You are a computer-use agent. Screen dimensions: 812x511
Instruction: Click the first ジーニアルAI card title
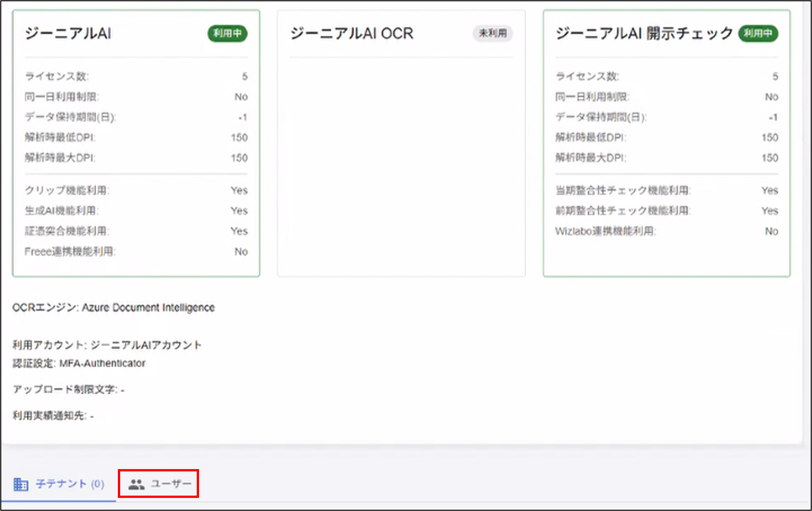tap(68, 33)
